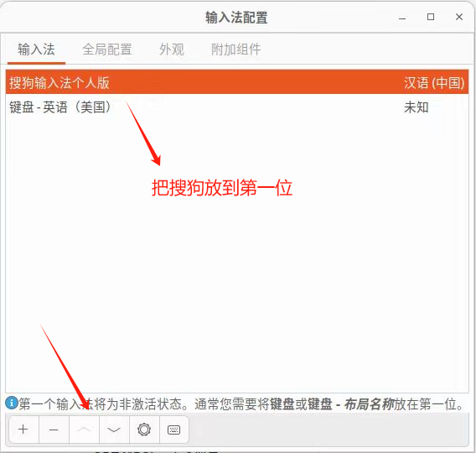The width and height of the screenshot is (476, 453).
Task: Click the blue info icon in hint bar
Action: tap(12, 404)
